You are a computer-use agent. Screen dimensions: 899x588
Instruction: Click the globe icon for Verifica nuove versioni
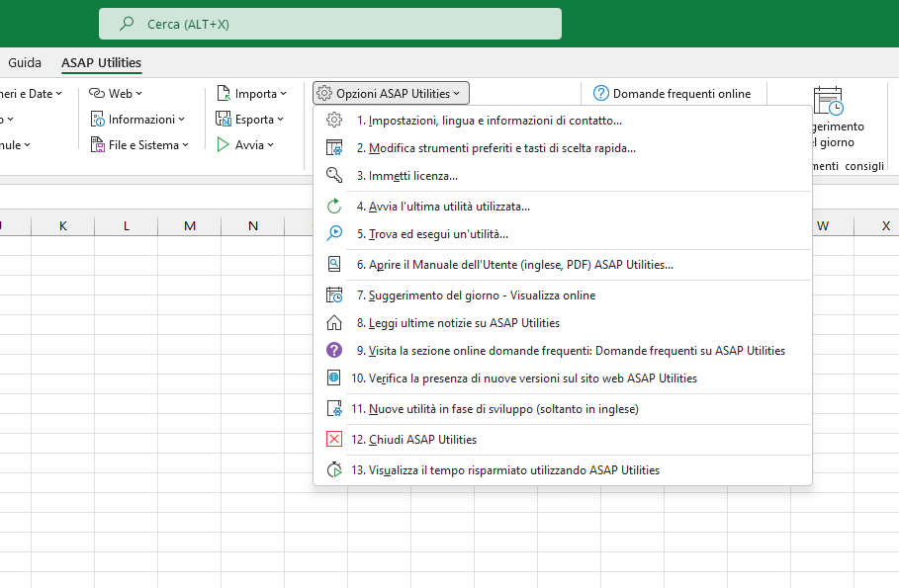point(334,378)
